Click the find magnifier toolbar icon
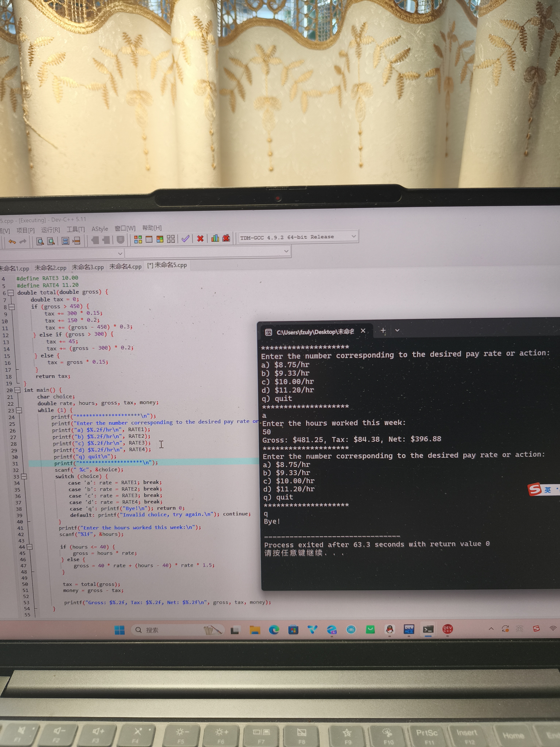 [x=40, y=241]
